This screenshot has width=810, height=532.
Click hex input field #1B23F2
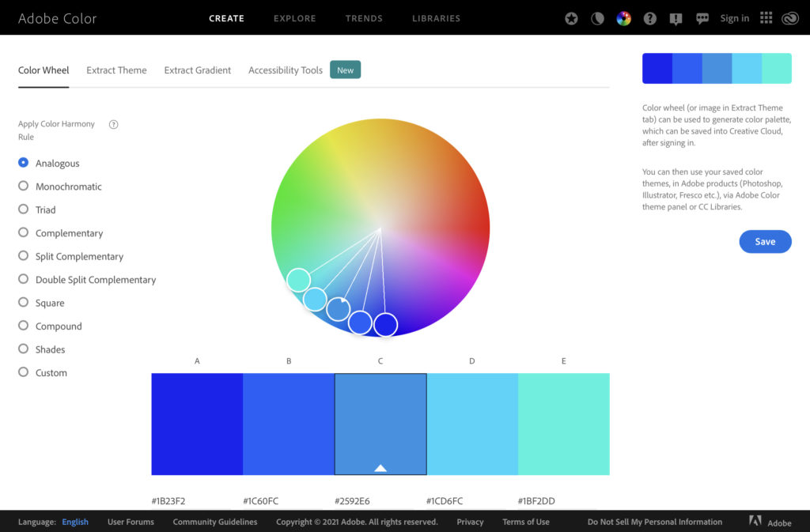click(191, 501)
